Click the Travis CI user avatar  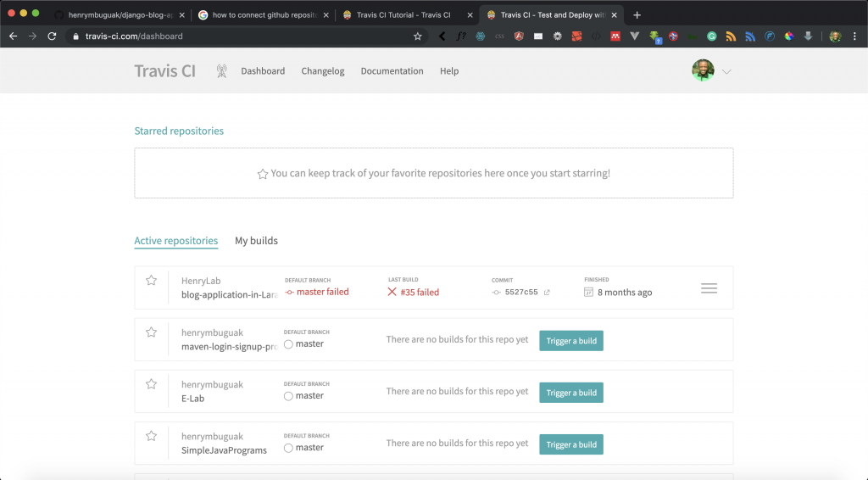pos(703,70)
